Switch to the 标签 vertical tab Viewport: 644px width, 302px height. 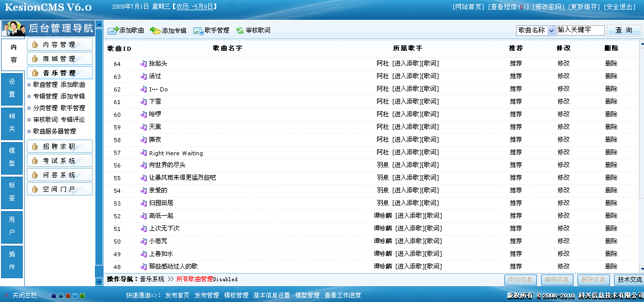click(12, 192)
